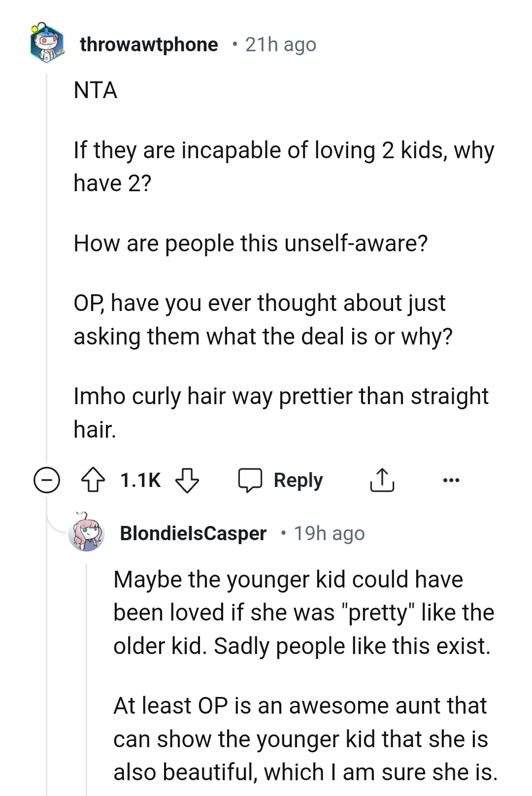Collapse BlondieIsCasper's reply via its thread line
The width and height of the screenshot is (532, 796).
pyautogui.click(x=87, y=680)
